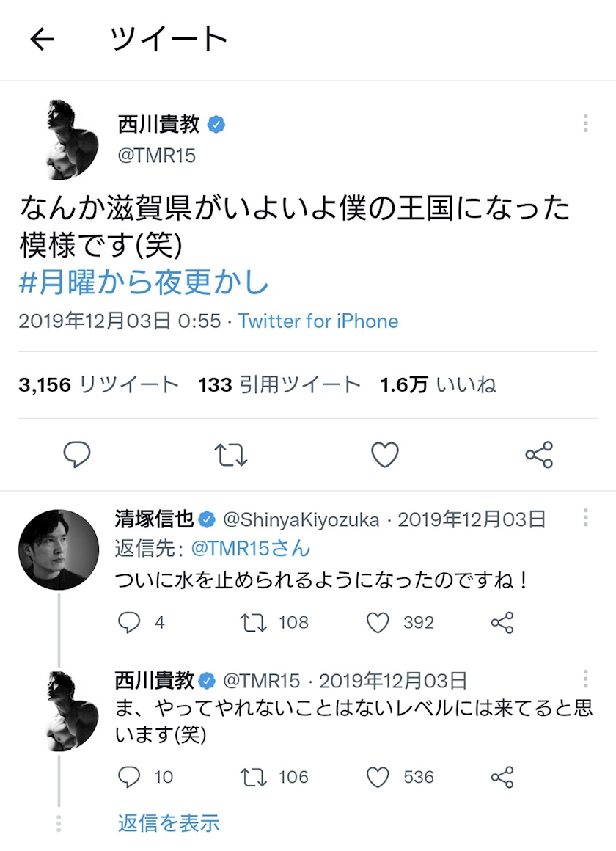Click the Twitter for iPhone source link
616x851 pixels.
(x=318, y=321)
